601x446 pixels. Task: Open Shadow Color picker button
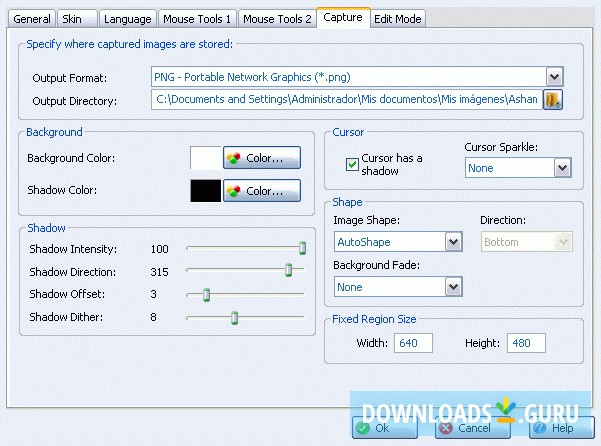(262, 190)
